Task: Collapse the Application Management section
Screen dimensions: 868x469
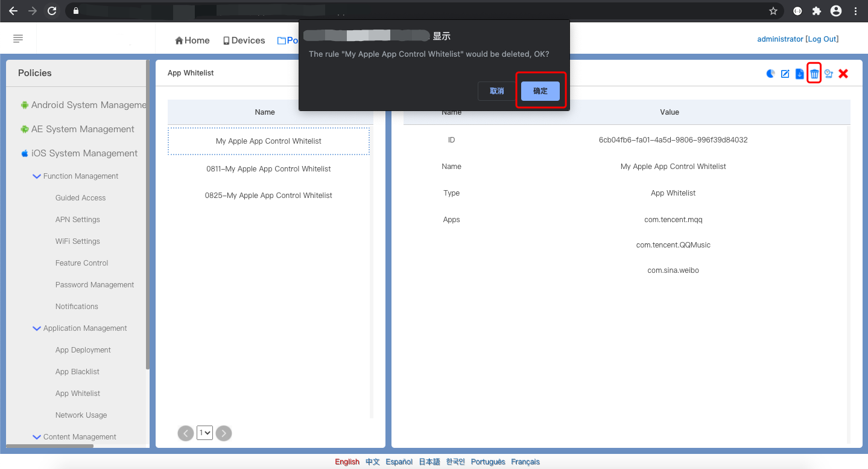Action: (x=36, y=328)
